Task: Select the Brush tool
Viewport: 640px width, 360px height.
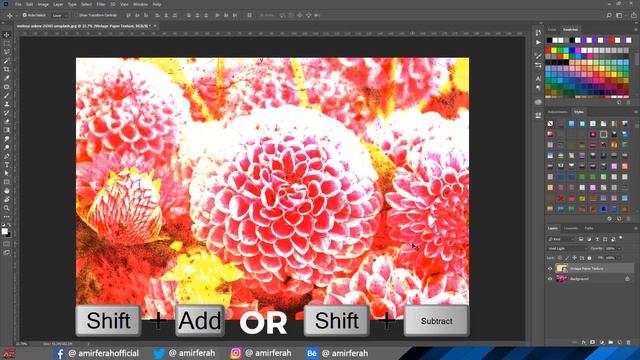Action: 7,96
